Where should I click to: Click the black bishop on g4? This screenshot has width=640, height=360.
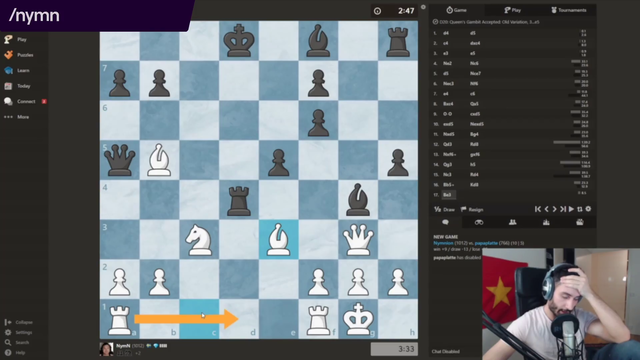358,200
